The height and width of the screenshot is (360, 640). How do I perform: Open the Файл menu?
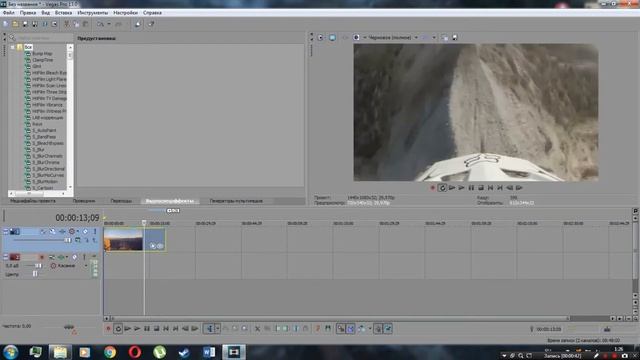8,13
